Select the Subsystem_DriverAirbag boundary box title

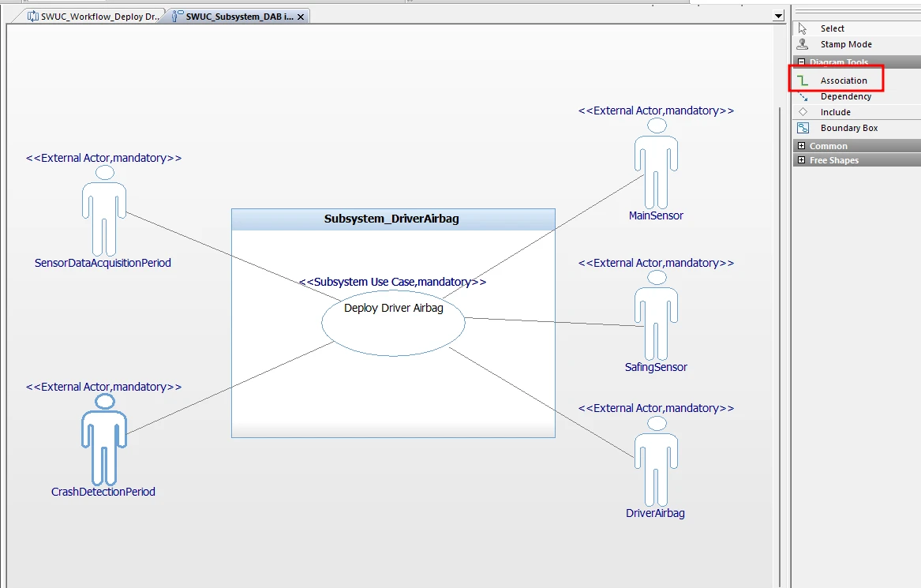pyautogui.click(x=391, y=219)
